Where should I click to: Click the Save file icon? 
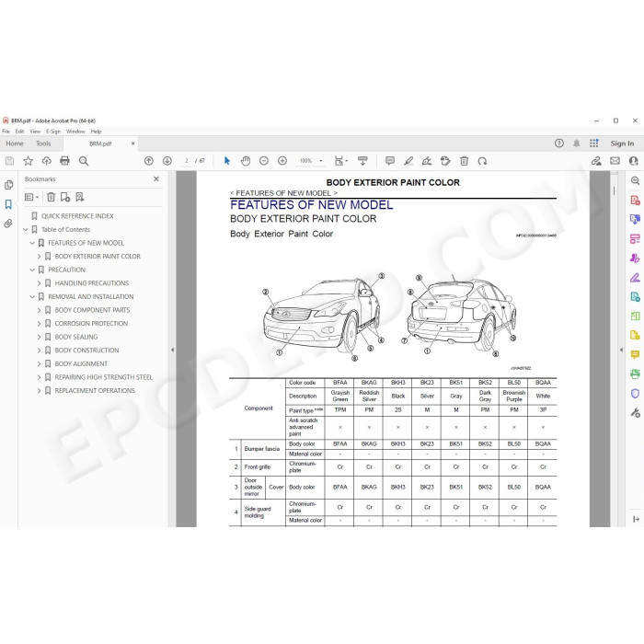tap(9, 161)
